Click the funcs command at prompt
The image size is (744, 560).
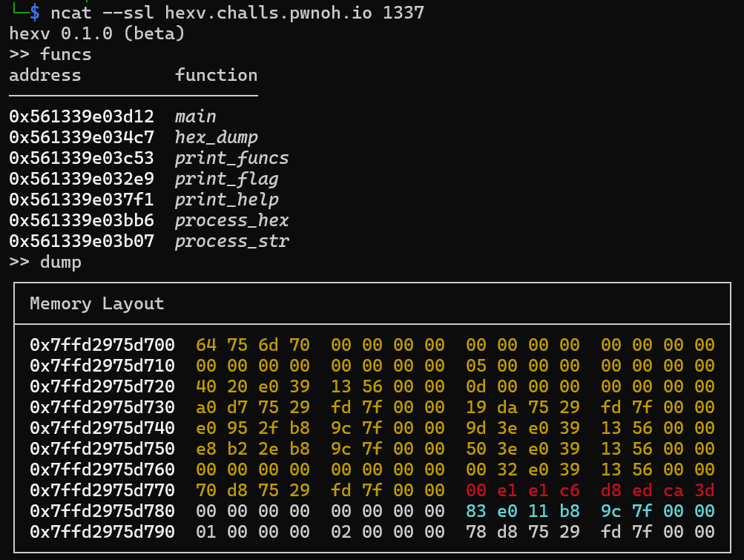[x=66, y=55]
